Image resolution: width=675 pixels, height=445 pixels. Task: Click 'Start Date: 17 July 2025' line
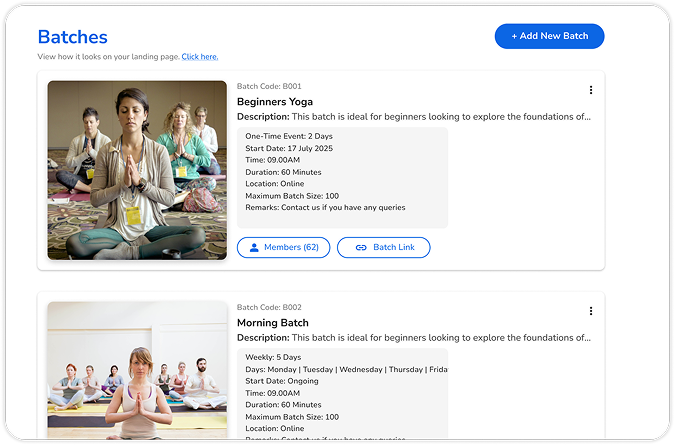click(x=289, y=148)
